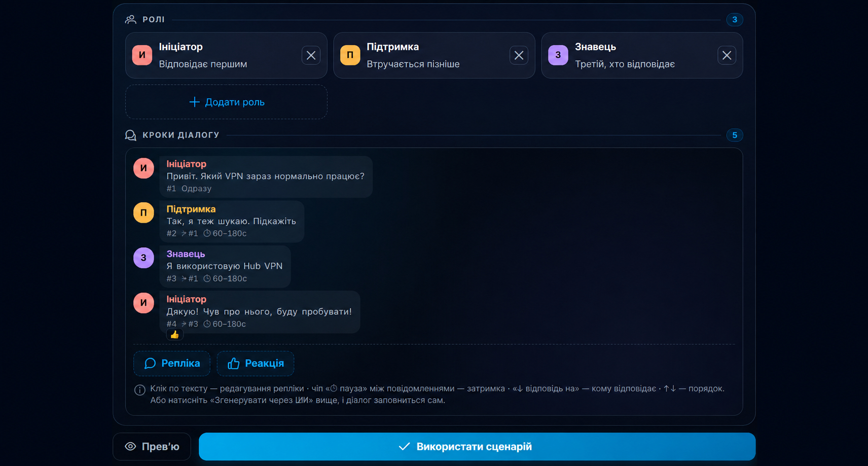
Task: Click the dialog steps count badge showing 5
Action: 735,135
